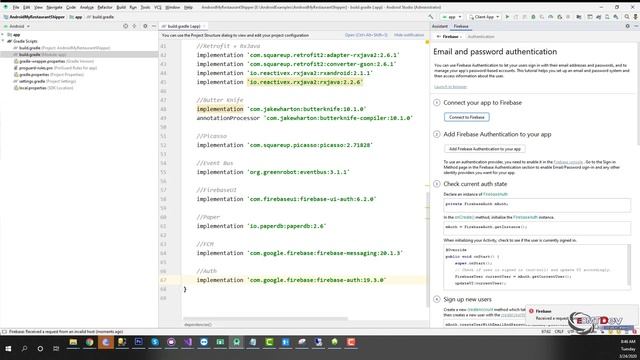Click the butterknife implementation line
Image resolution: width=640 pixels, height=360 pixels.
[x=281, y=109]
